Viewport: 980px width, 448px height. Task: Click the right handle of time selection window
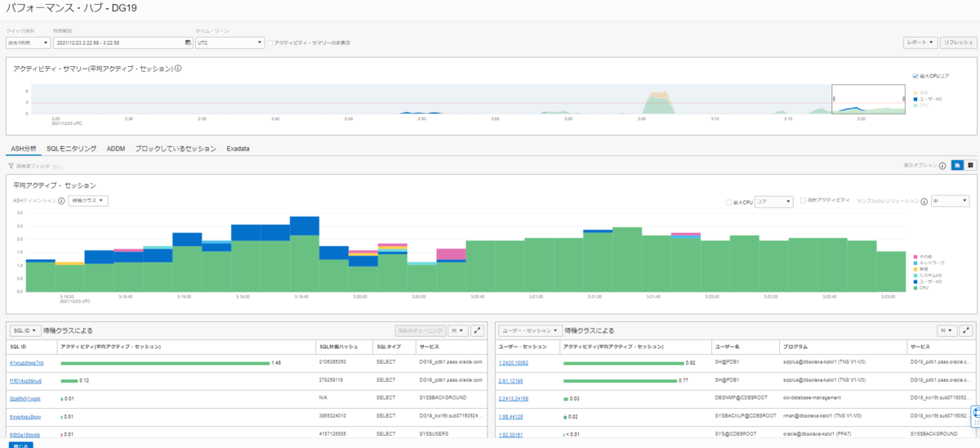click(x=904, y=99)
